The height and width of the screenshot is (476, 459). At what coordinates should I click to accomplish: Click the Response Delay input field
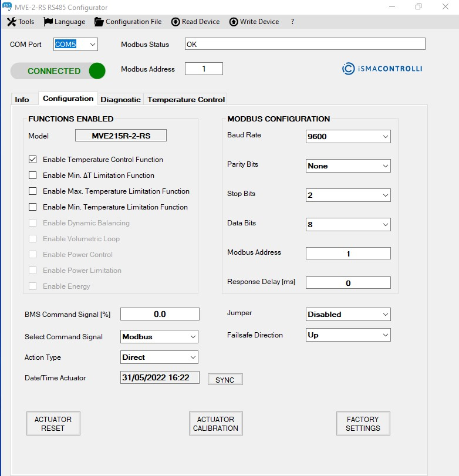tap(348, 283)
